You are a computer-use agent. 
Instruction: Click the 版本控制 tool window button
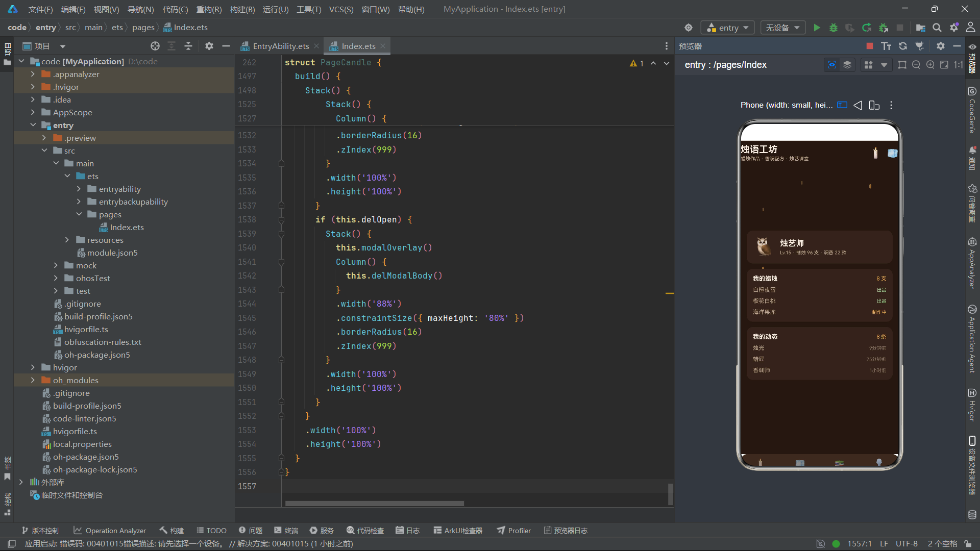[x=40, y=531]
